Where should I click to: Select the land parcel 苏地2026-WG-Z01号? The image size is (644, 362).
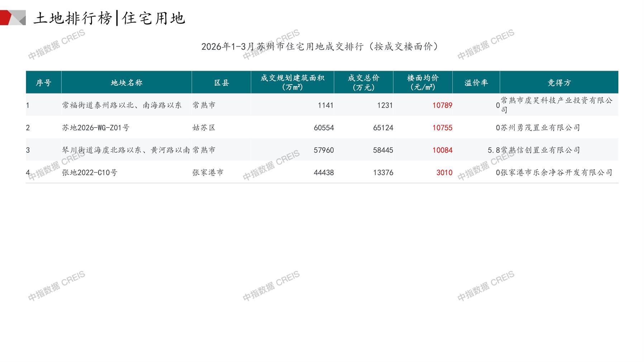(x=96, y=128)
